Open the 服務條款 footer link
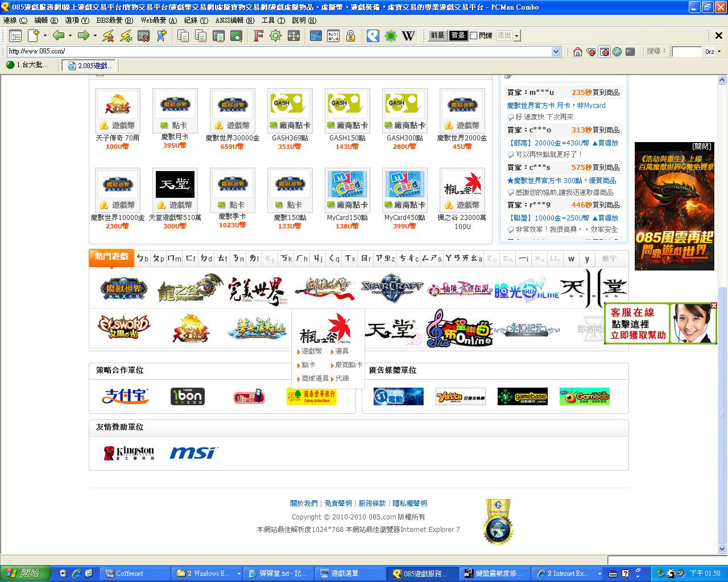Viewport: 728px width, 582px height. tap(372, 504)
